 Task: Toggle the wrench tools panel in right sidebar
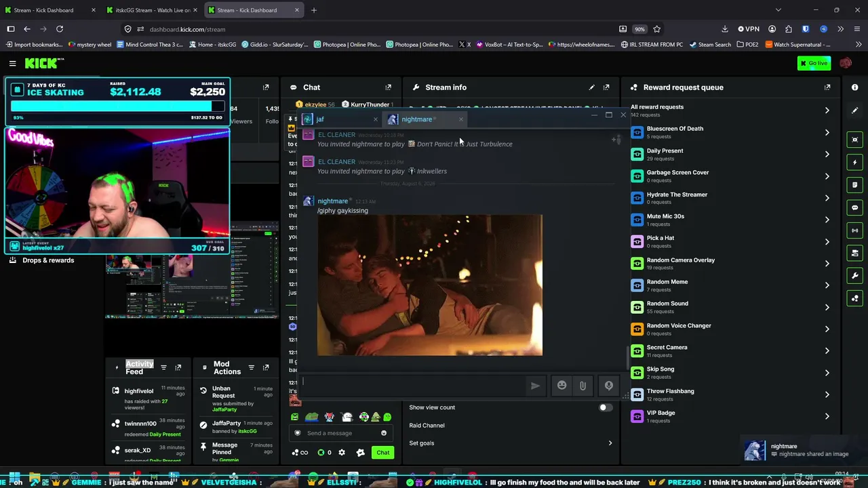pos(854,276)
